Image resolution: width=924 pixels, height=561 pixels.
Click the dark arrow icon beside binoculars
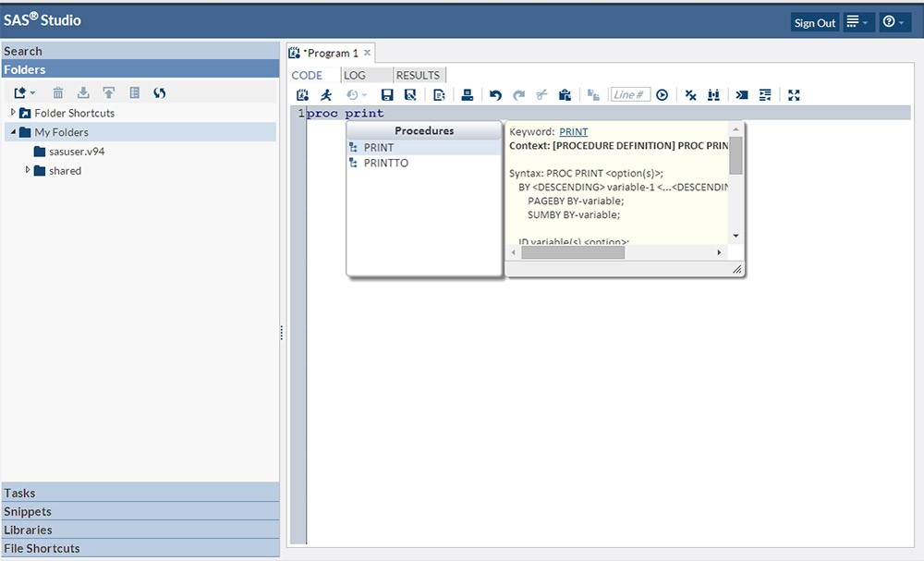pyautogui.click(x=742, y=95)
